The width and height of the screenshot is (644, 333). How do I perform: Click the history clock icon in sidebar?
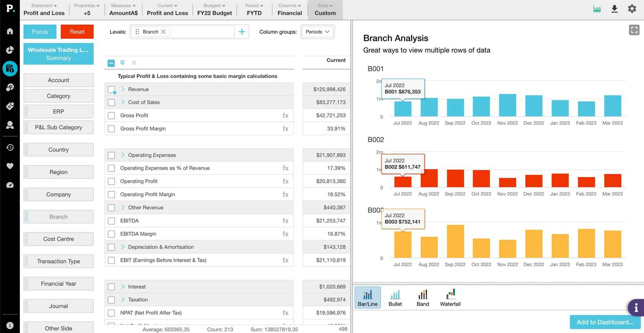pyautogui.click(x=10, y=147)
